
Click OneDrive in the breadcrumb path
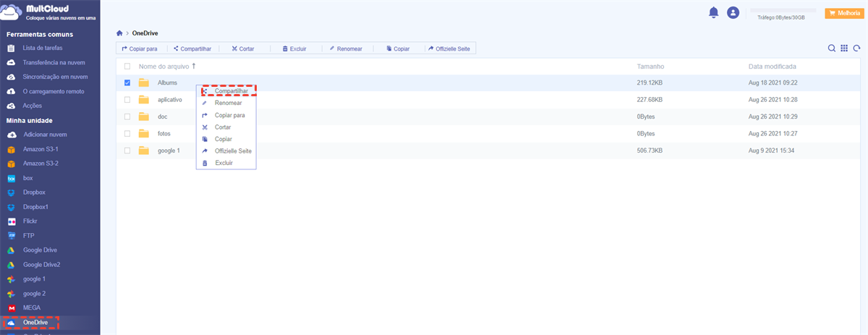145,33
